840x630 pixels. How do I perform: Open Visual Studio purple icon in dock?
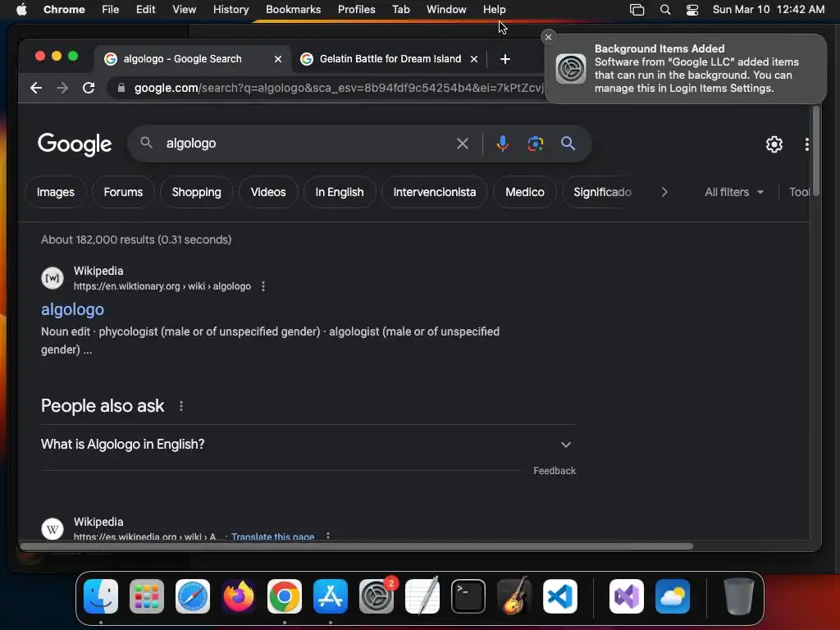click(x=626, y=596)
